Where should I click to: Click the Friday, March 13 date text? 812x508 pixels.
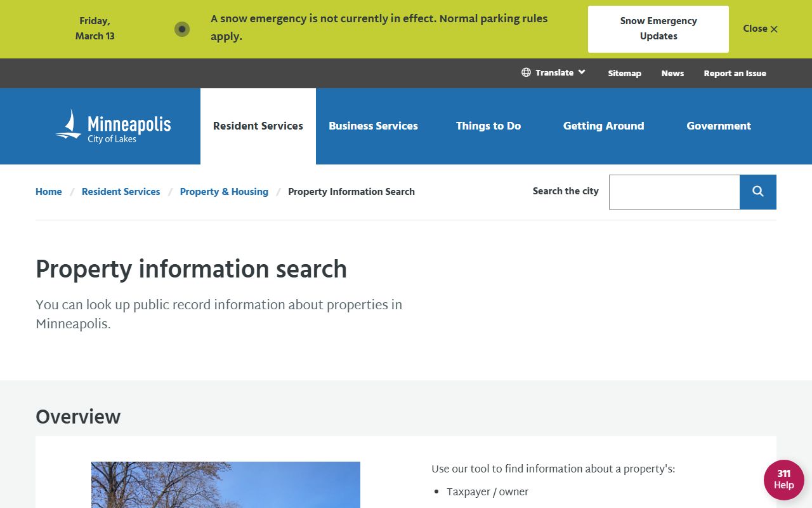pos(95,29)
